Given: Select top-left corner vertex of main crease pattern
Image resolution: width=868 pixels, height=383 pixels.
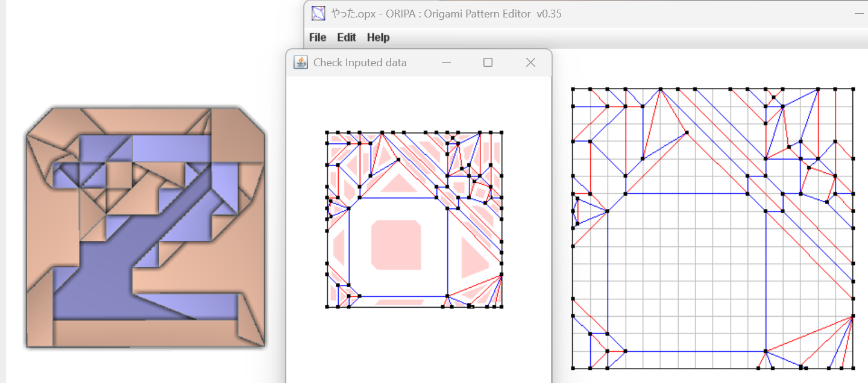Looking at the screenshot, I should 573,89.
